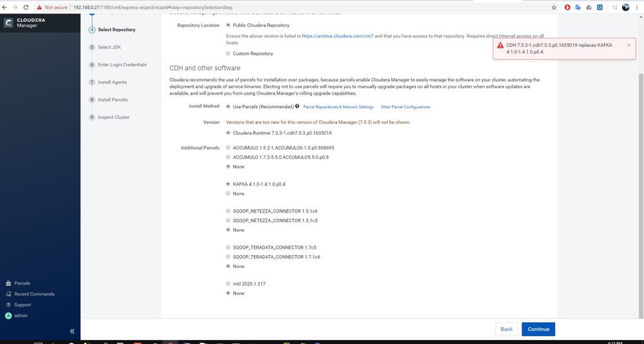Bookmark this page with star icon

[x=554, y=7]
